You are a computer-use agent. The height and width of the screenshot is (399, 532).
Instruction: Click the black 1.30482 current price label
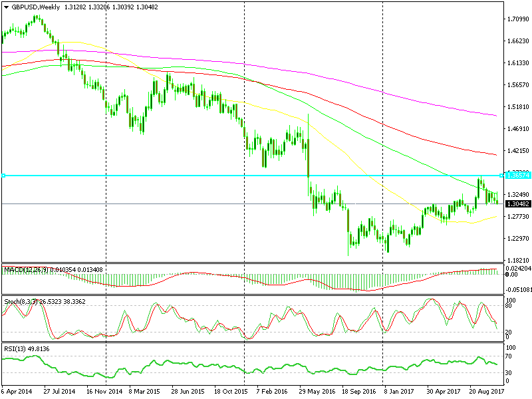tap(518, 204)
